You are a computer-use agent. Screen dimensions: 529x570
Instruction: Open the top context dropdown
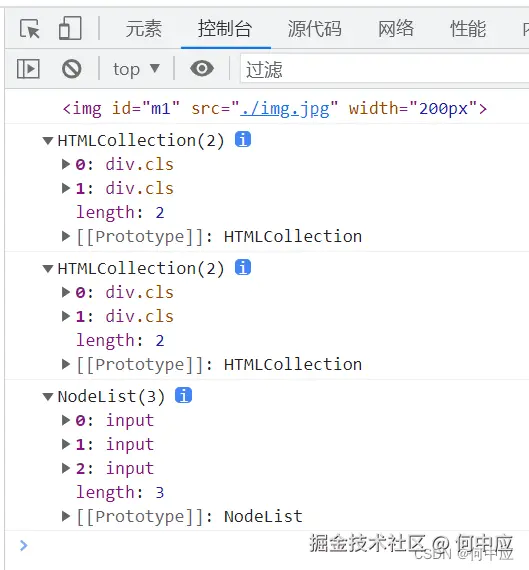pyautogui.click(x=136, y=69)
